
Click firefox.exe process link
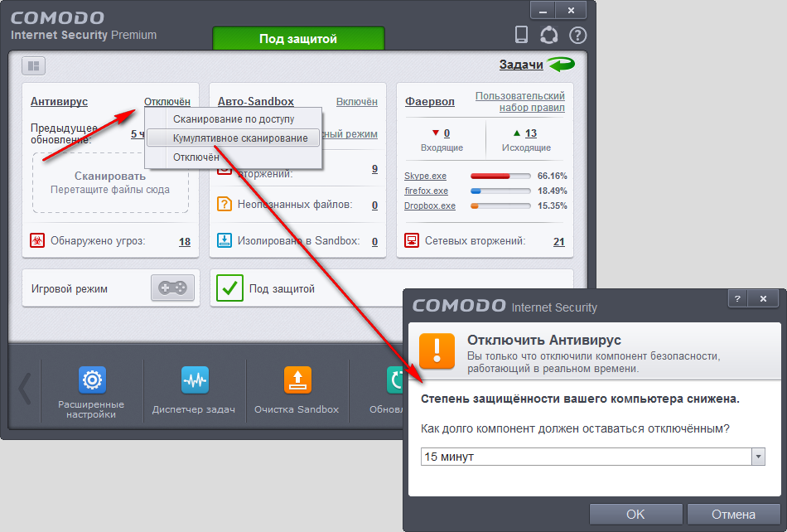(426, 191)
